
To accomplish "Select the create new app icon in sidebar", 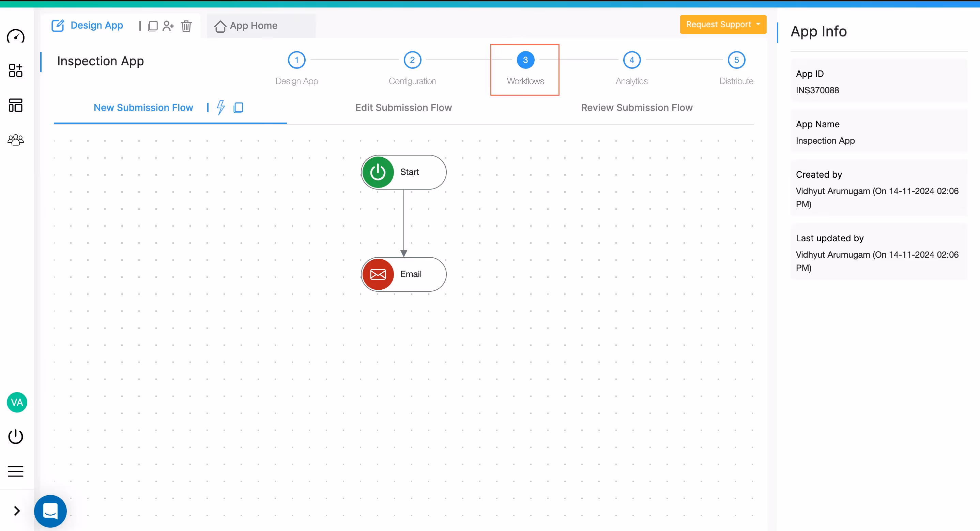I will (x=16, y=71).
